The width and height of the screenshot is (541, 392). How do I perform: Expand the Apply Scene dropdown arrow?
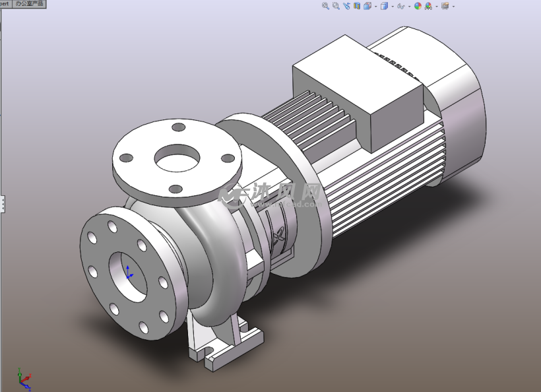[x=437, y=6]
